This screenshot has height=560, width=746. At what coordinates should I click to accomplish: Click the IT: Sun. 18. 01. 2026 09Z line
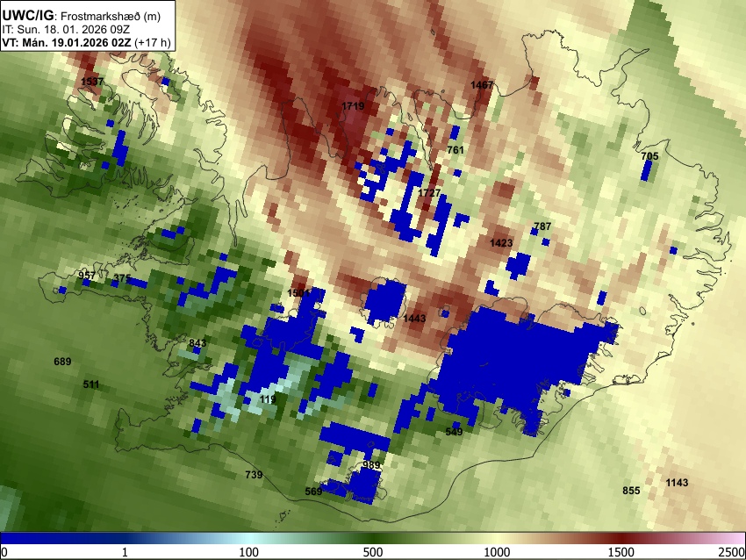(x=66, y=30)
